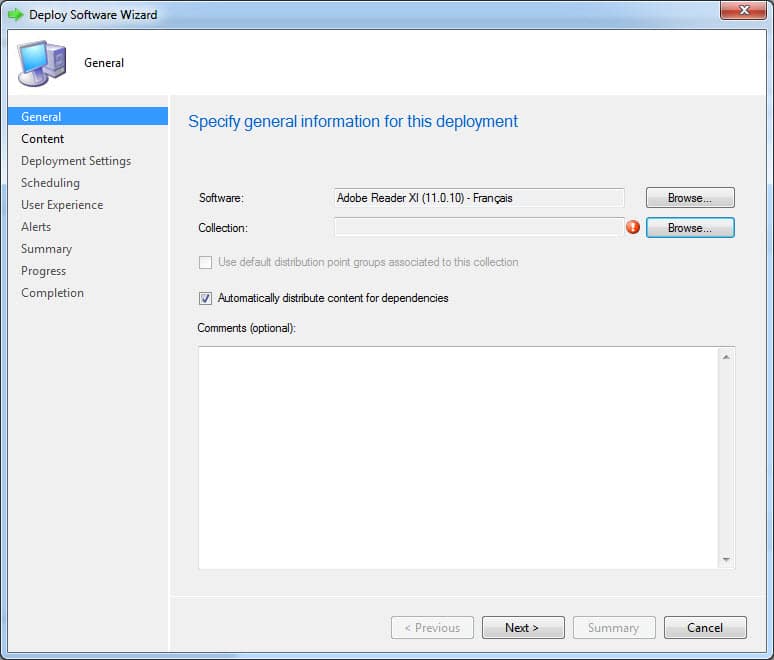
Task: Click the empty Collection field
Action: (x=479, y=228)
